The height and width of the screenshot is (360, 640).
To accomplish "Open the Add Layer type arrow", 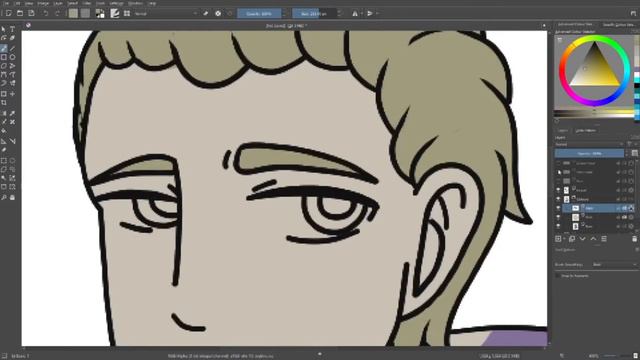I will (x=564, y=239).
